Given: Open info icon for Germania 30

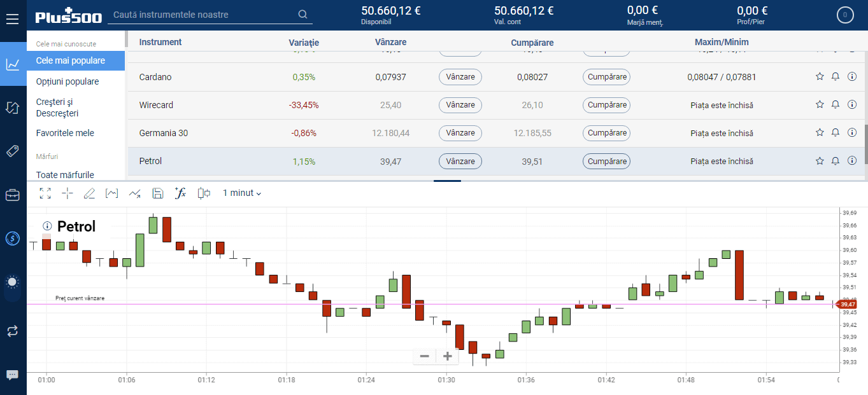Looking at the screenshot, I should (x=852, y=133).
